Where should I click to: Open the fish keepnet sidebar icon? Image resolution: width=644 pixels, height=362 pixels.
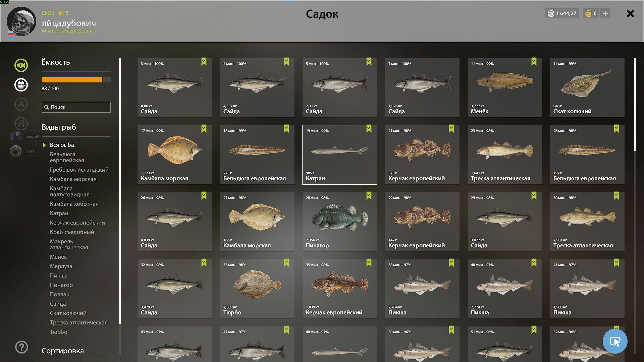tap(21, 65)
